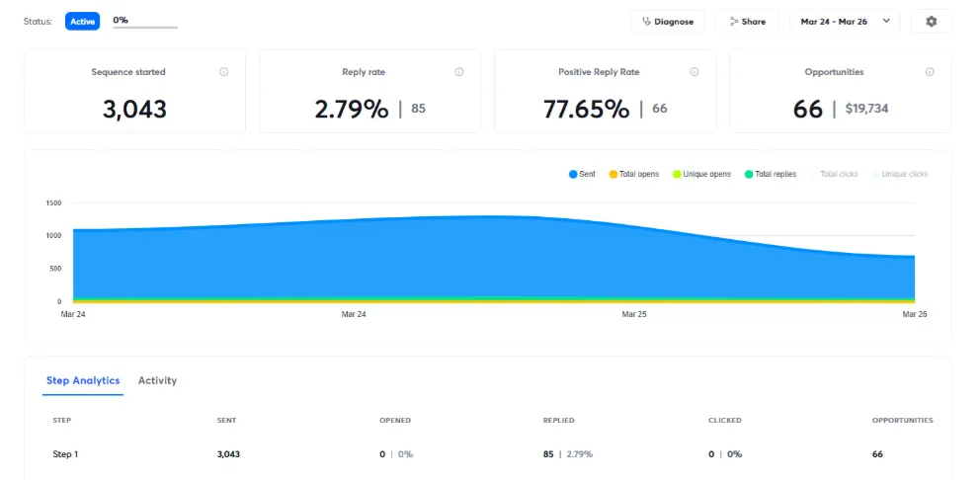
Task: Toggle the Unique opens legend item
Action: (701, 175)
